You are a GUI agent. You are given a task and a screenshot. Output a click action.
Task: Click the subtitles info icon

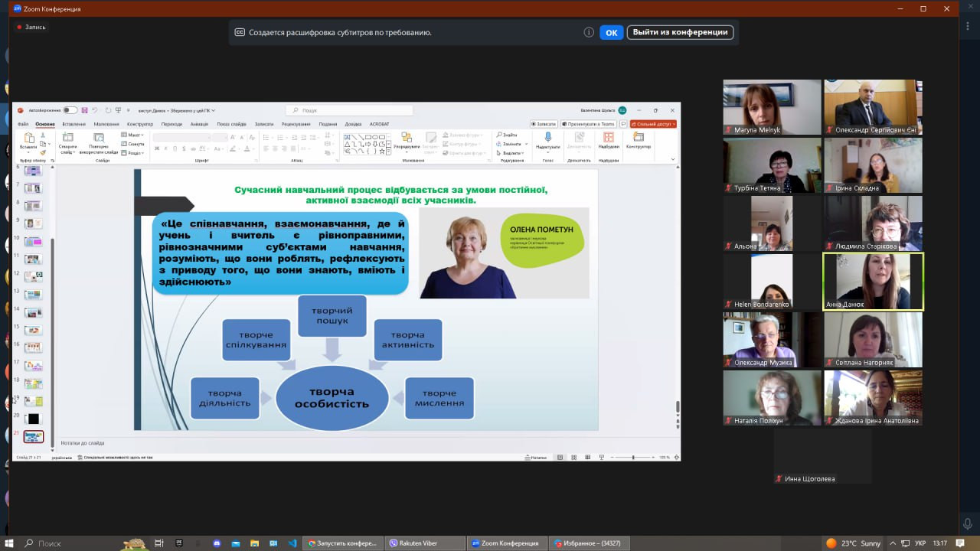click(x=589, y=32)
